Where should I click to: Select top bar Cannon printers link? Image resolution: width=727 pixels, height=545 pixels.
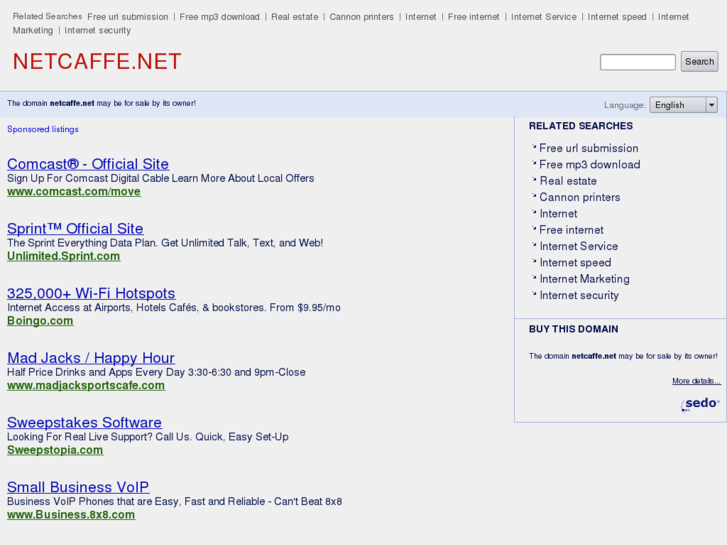(361, 17)
